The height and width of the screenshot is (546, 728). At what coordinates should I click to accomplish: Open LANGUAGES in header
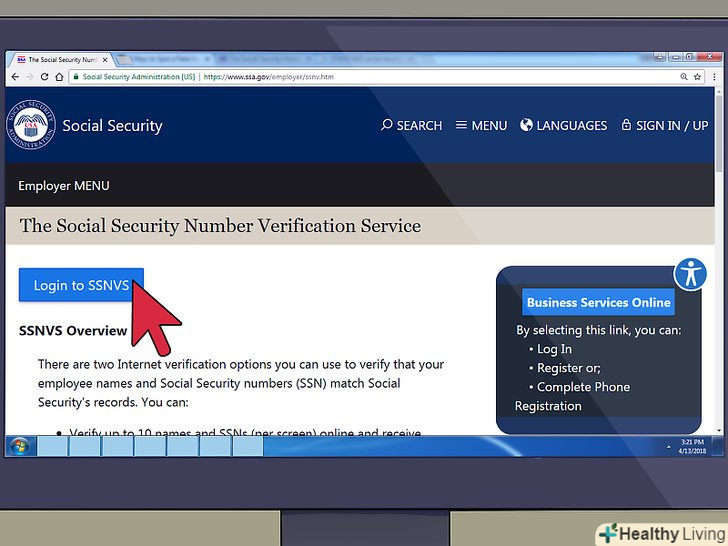click(564, 125)
